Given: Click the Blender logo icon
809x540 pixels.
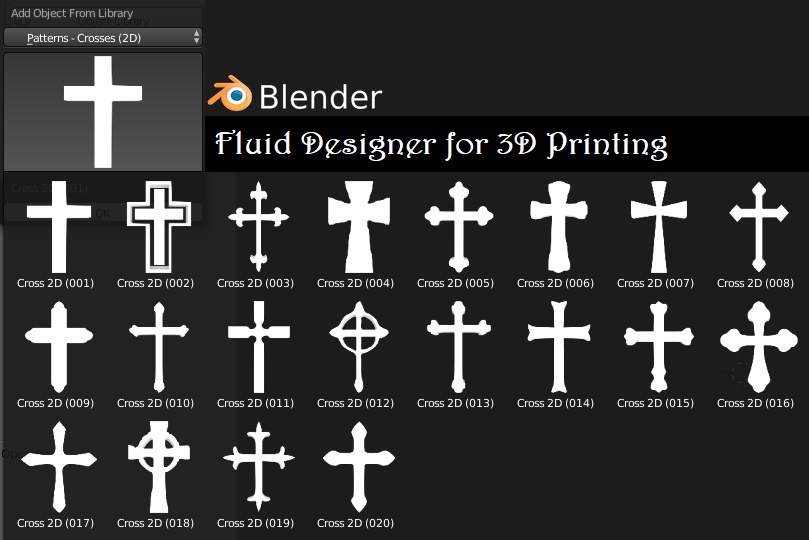Looking at the screenshot, I should point(230,95).
